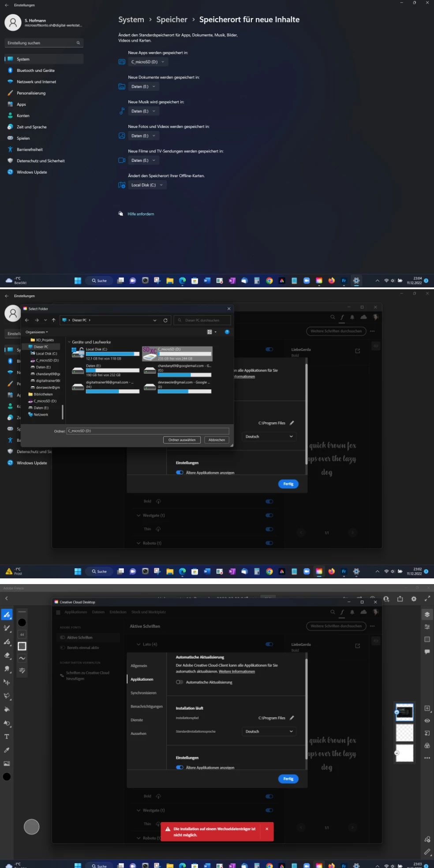Screen dimensions: 434x868
Task: Toggle the Roboto (1) font switch
Action: (x=269, y=543)
